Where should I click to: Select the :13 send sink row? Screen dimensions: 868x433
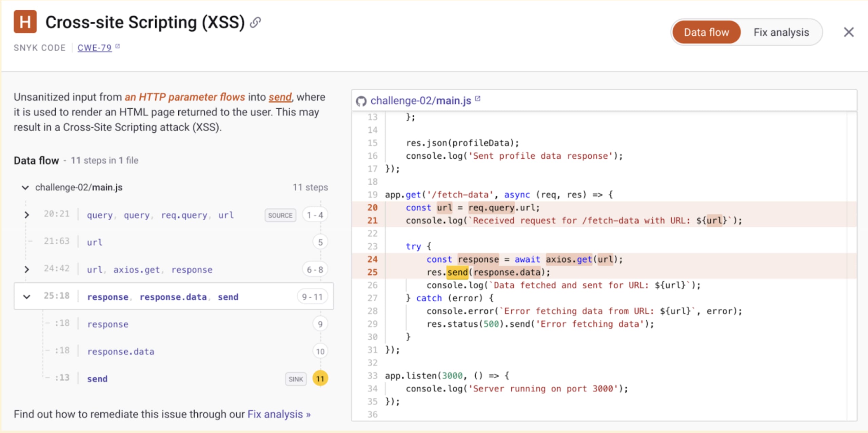(x=174, y=379)
